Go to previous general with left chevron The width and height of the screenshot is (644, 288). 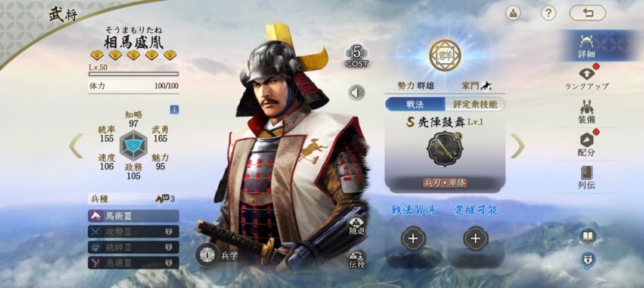[x=76, y=145]
